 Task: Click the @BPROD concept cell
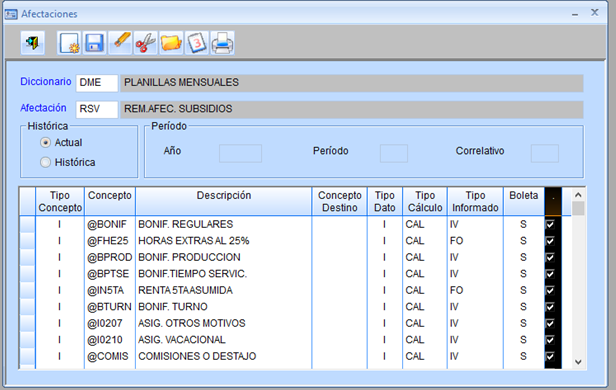[110, 257]
